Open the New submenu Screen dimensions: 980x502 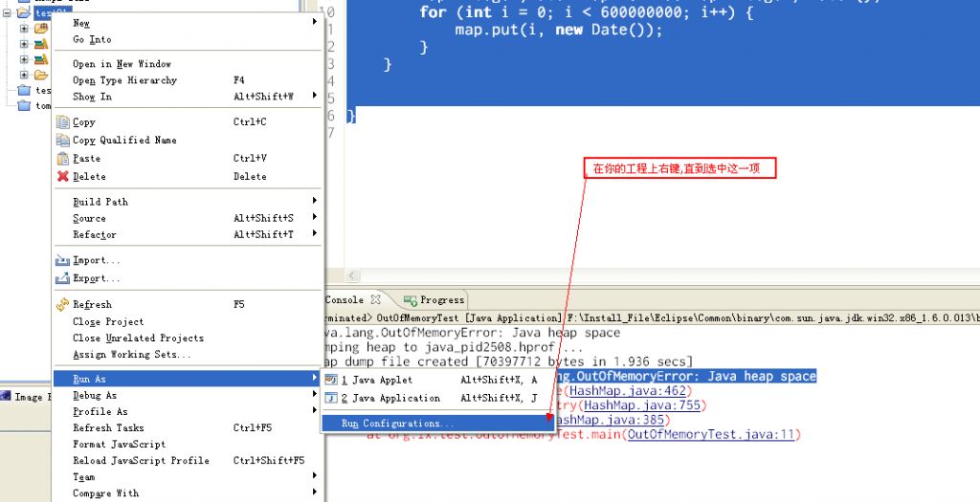click(188, 23)
